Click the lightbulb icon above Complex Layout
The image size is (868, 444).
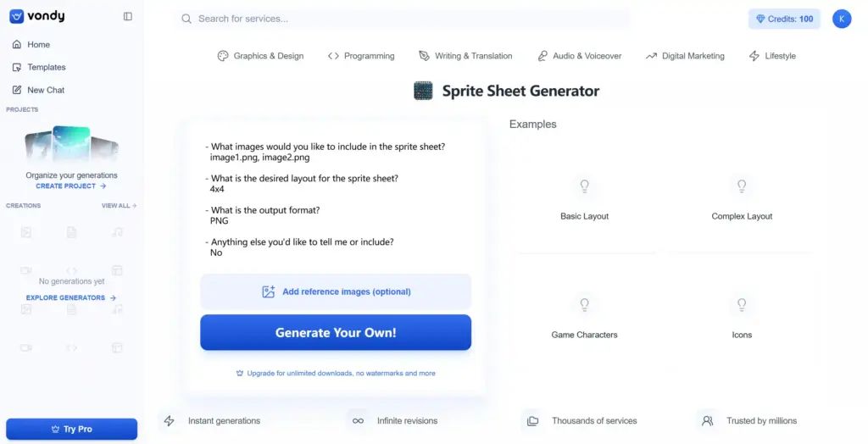tap(742, 186)
